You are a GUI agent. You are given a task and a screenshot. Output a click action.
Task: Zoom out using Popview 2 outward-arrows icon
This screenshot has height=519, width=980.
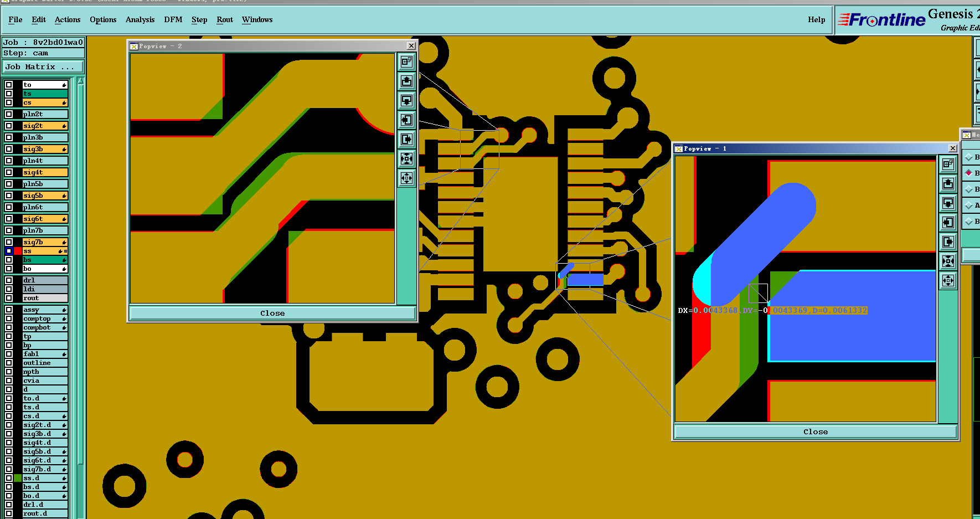(406, 178)
